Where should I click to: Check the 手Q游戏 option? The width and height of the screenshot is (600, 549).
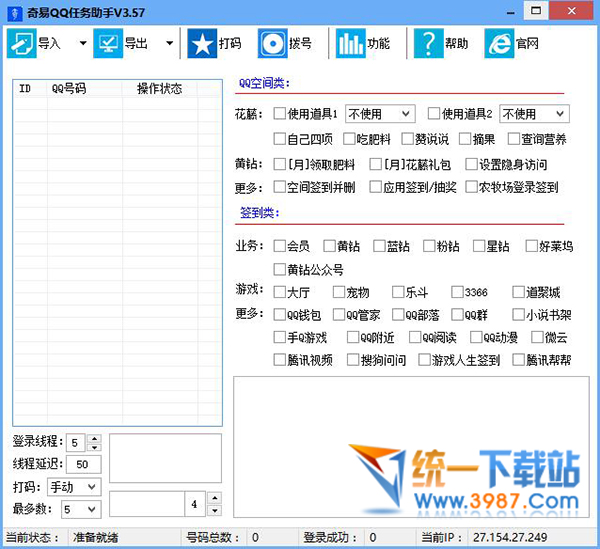pos(279,337)
